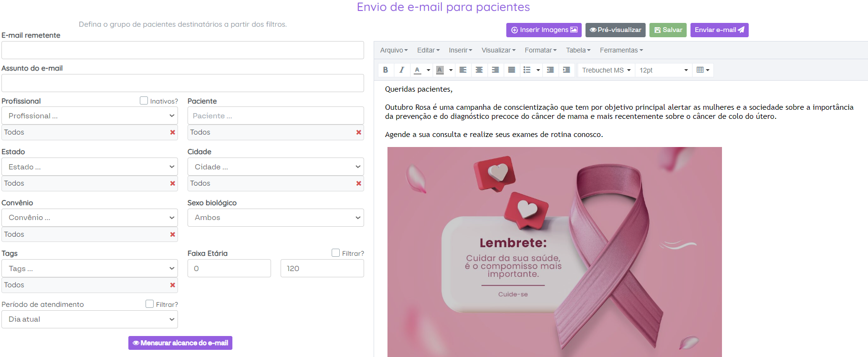Open the Estado dropdown
This screenshot has width=868, height=357.
90,167
